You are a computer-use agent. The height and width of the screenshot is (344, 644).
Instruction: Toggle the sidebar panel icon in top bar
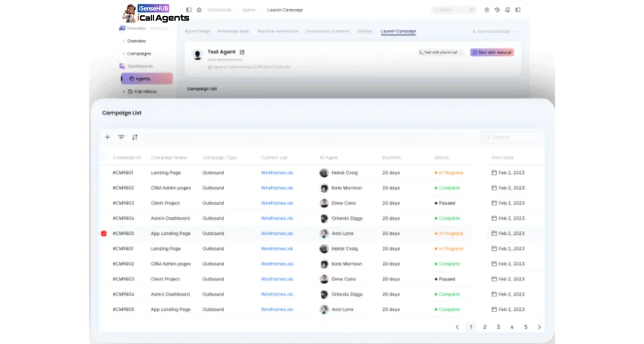click(x=189, y=9)
